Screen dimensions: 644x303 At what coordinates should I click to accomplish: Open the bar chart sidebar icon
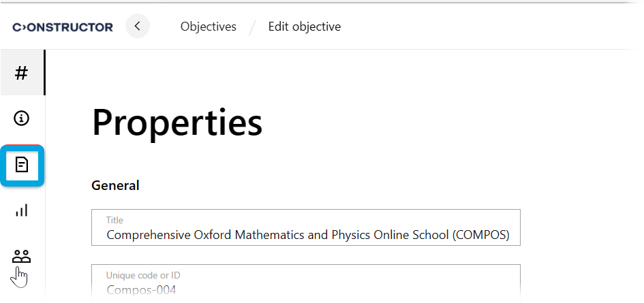[x=22, y=210]
